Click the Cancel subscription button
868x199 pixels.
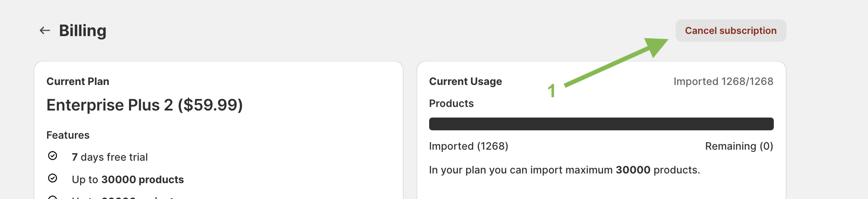click(731, 30)
